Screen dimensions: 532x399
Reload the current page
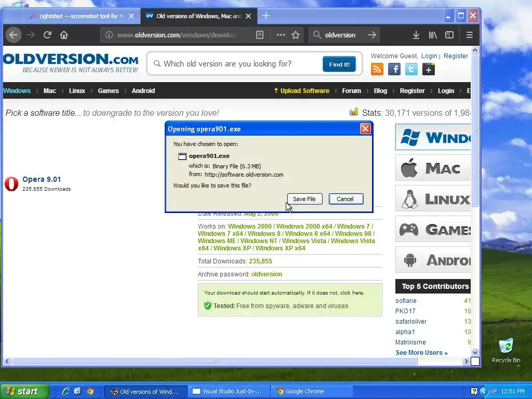[x=47, y=35]
